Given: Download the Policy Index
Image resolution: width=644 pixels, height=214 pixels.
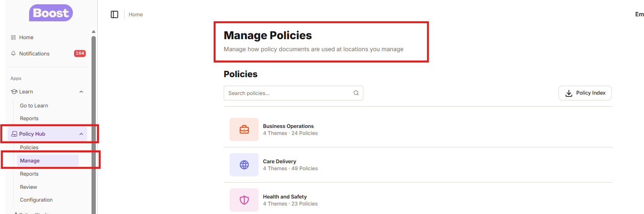Looking at the screenshot, I should (585, 93).
